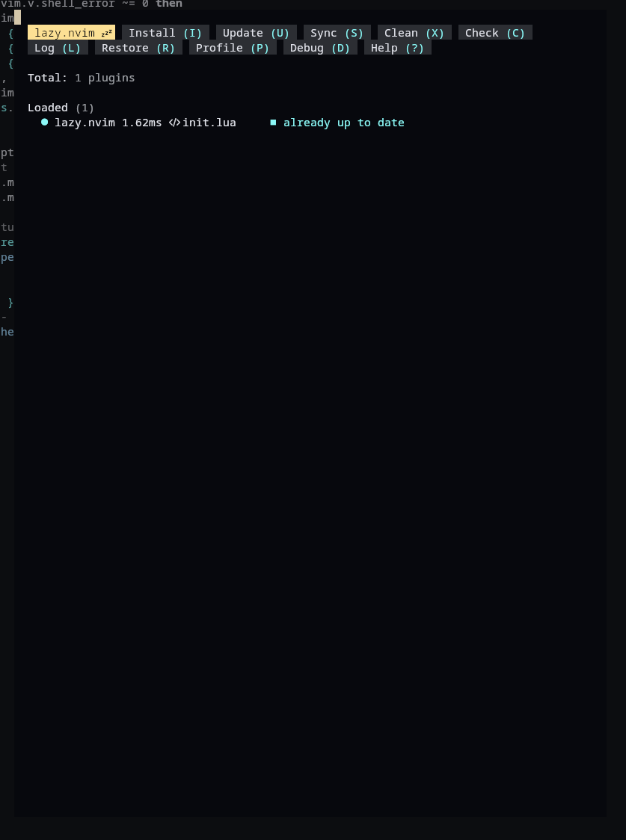Expand the lazy.nvim plugin entry details
The height and width of the screenshot is (840, 626).
point(85,123)
